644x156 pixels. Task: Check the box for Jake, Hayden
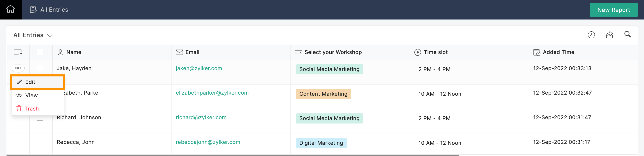click(40, 68)
